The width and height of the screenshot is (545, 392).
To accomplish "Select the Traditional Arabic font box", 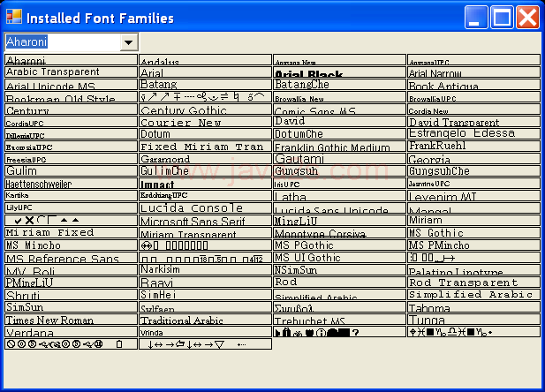I will [x=205, y=320].
